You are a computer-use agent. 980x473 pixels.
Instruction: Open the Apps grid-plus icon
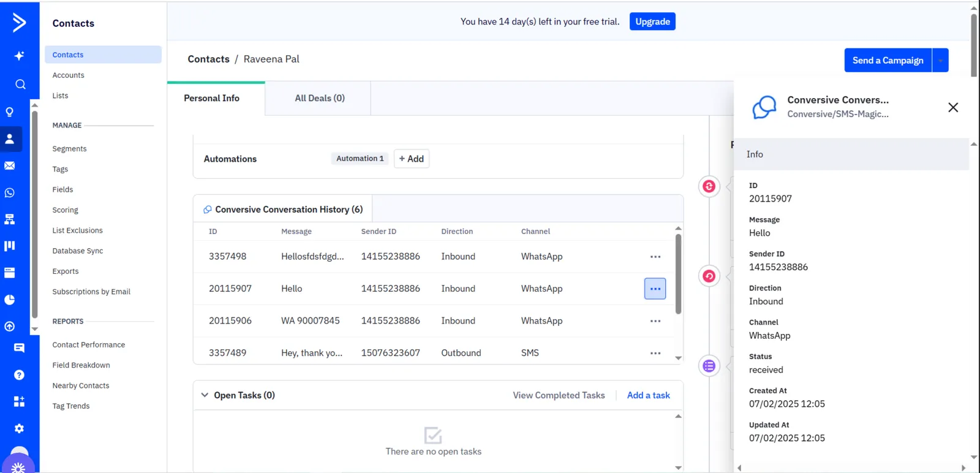[x=20, y=401]
